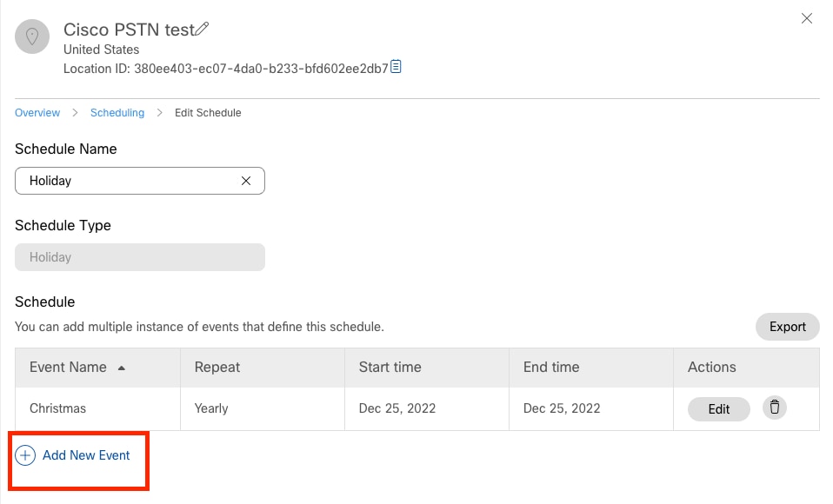Screen dimensions: 833x504
Task: Click the Edit Schedule breadcrumb text
Action: pos(208,113)
